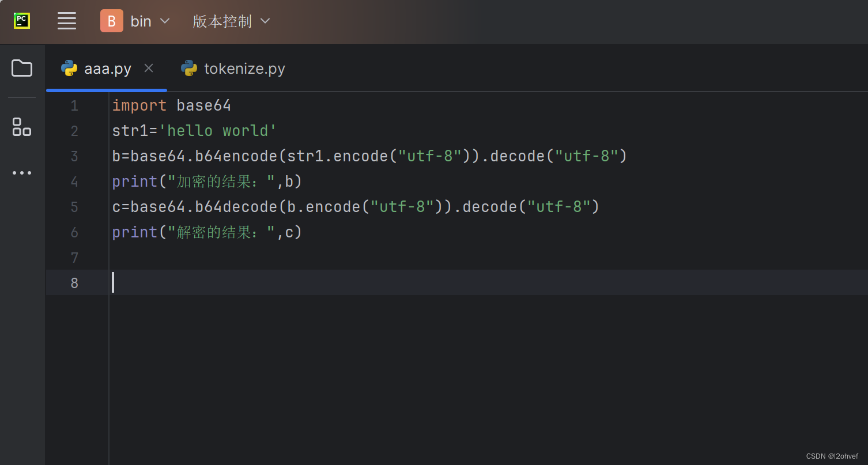Open the main menu hamburger icon
The width and height of the screenshot is (868, 465).
pos(66,21)
